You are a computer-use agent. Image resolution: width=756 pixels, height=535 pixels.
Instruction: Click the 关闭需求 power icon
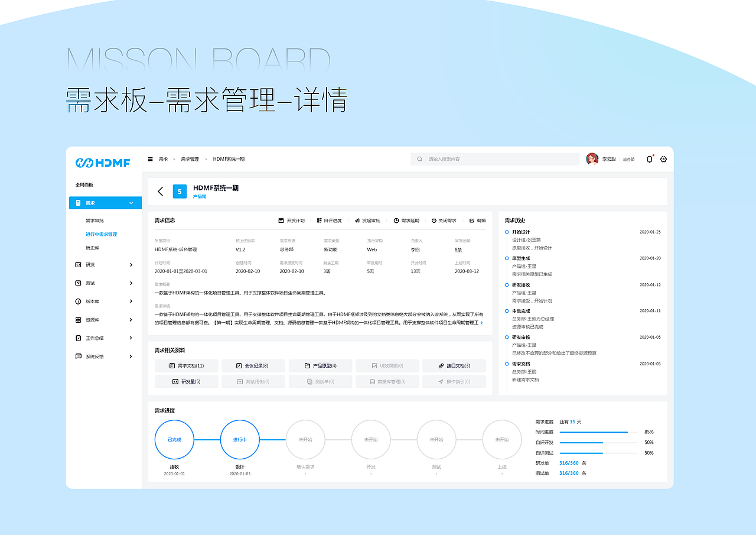click(434, 221)
